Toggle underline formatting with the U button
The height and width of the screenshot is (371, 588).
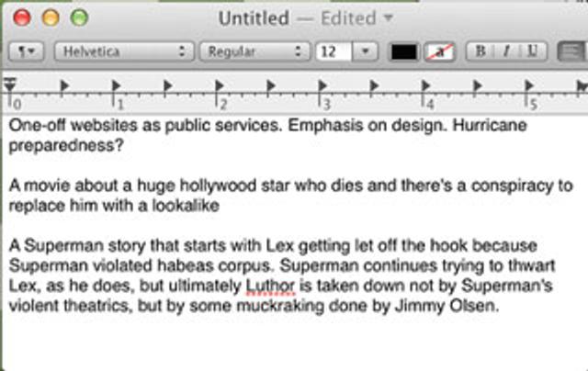533,51
